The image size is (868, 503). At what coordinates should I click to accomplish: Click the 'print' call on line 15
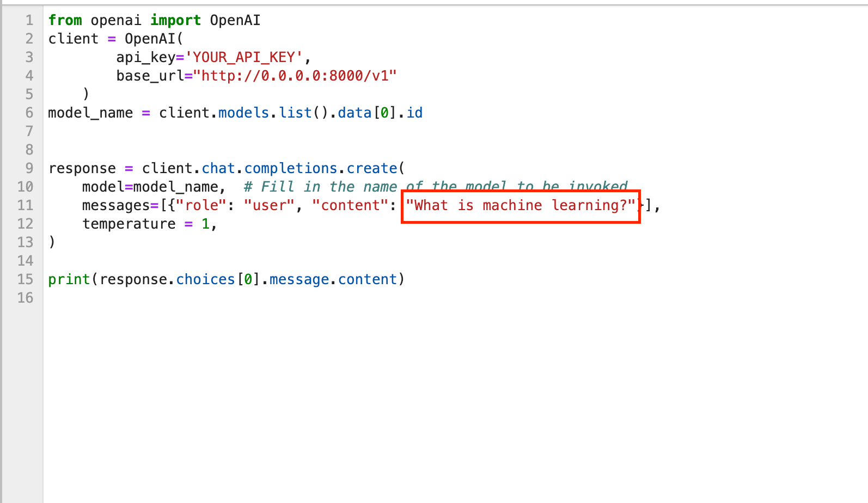pyautogui.click(x=69, y=280)
